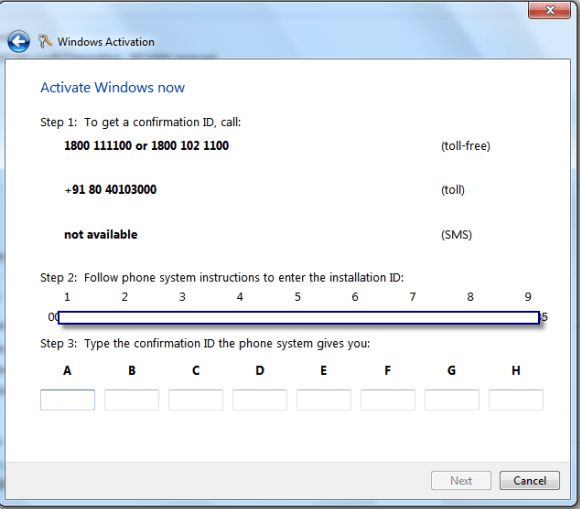Click the 'Windows Activation' title text
580x509 pixels.
point(106,42)
